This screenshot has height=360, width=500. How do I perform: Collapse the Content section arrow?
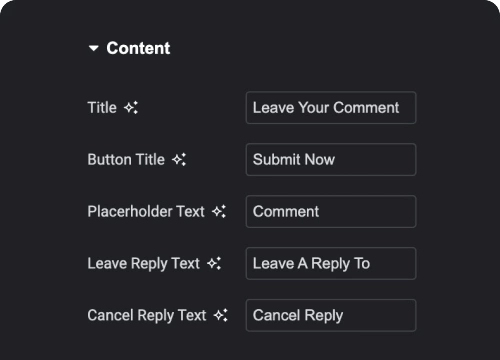94,48
